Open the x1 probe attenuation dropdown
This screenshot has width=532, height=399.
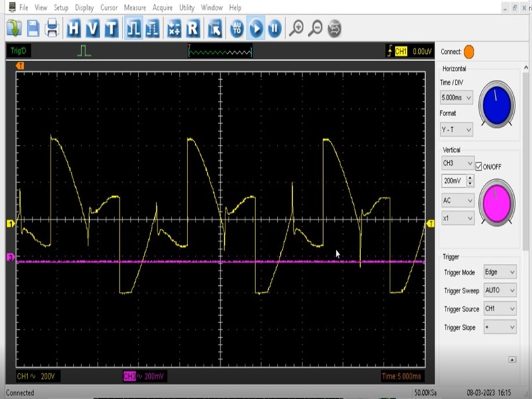click(x=458, y=218)
